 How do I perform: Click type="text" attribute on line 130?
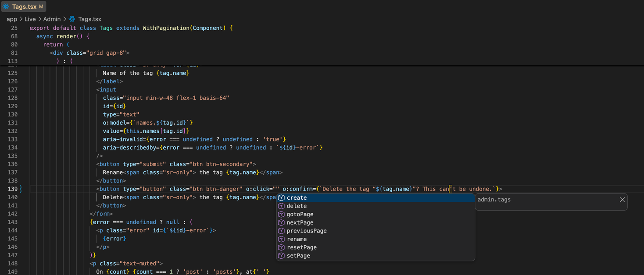pos(121,115)
